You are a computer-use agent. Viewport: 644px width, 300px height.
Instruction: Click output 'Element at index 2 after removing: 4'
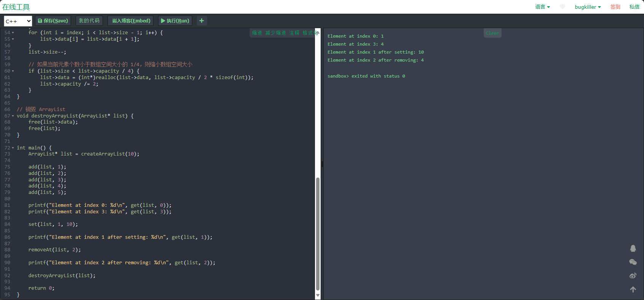(375, 60)
